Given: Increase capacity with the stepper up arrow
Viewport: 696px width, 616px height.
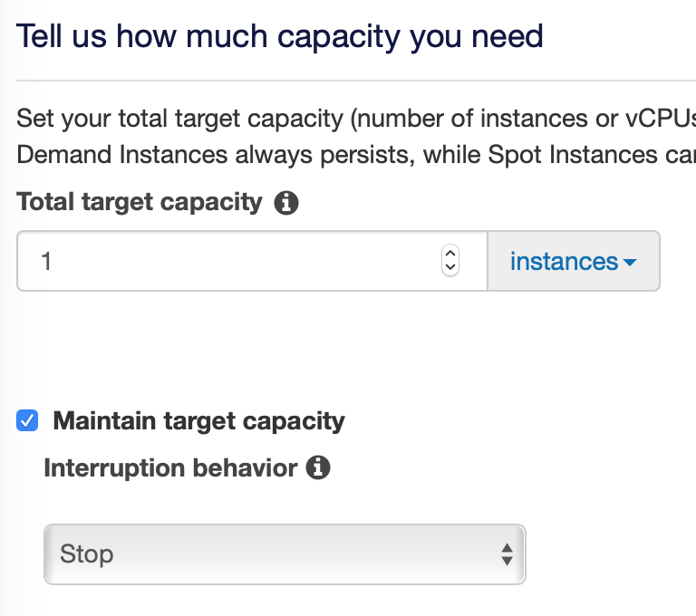Looking at the screenshot, I should [450, 253].
